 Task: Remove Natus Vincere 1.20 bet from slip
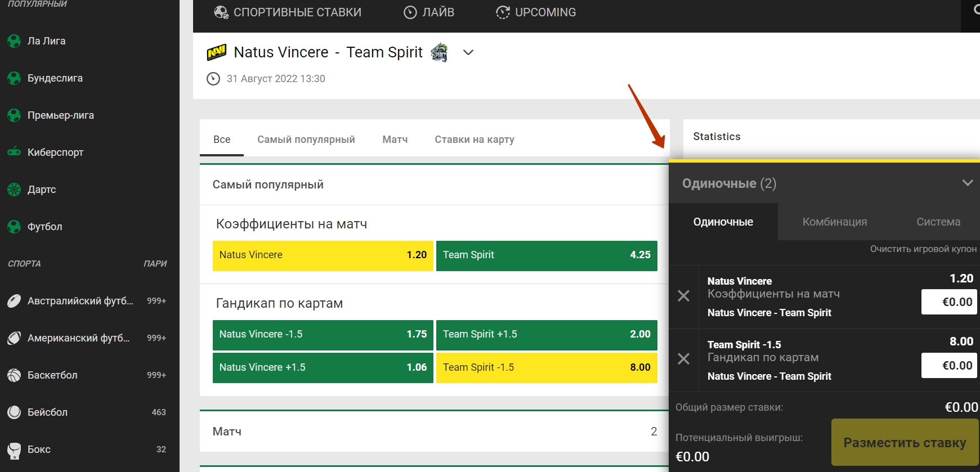[x=683, y=296]
